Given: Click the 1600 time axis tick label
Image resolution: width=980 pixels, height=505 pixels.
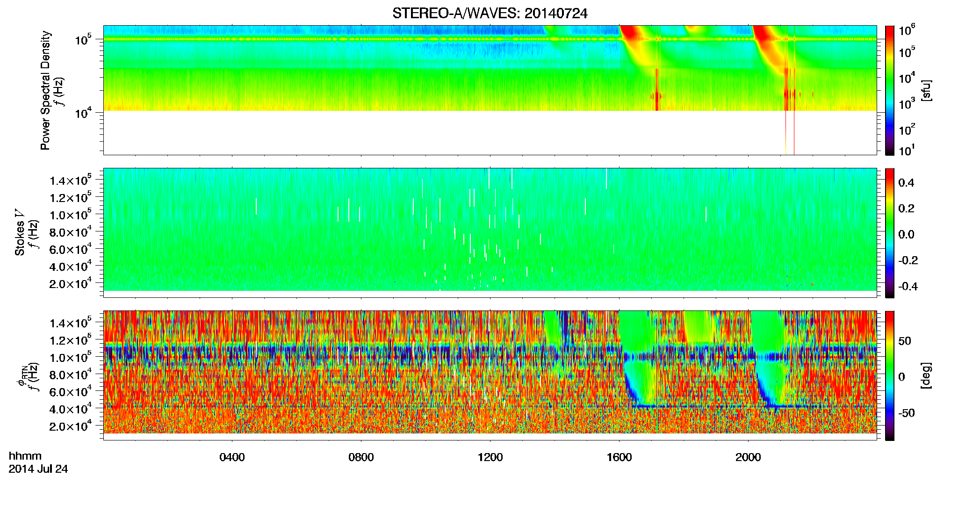Looking at the screenshot, I should (x=619, y=457).
